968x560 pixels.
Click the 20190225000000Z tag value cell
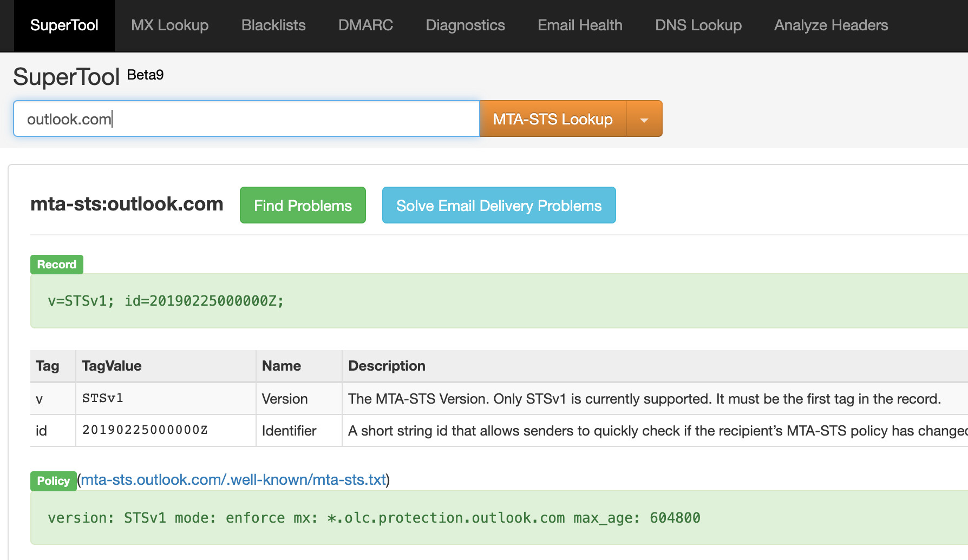(166, 431)
